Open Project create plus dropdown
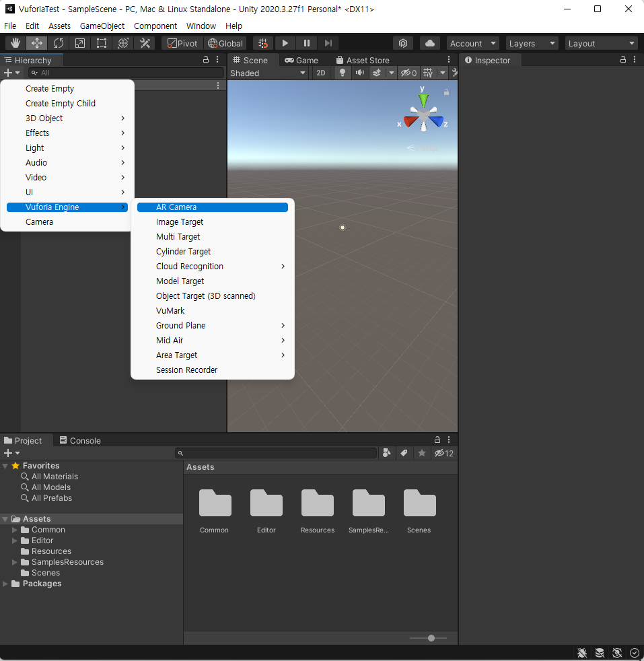The height and width of the screenshot is (661, 644). [11, 453]
